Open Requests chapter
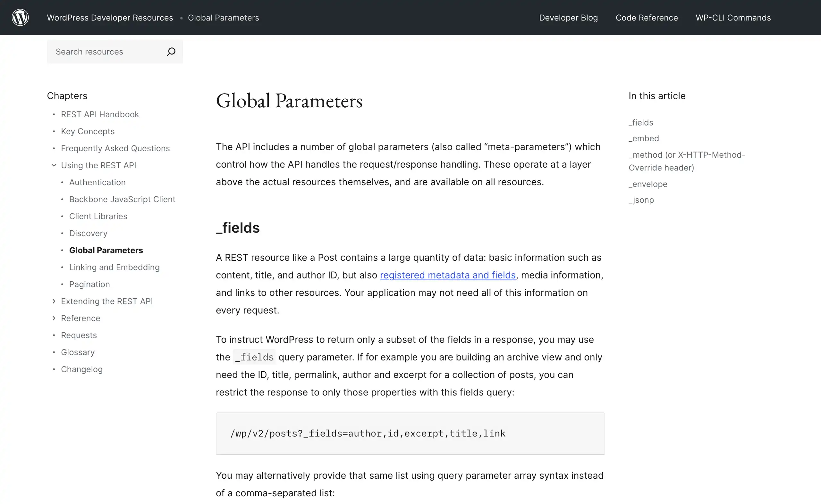The width and height of the screenshot is (821, 504). (x=79, y=335)
